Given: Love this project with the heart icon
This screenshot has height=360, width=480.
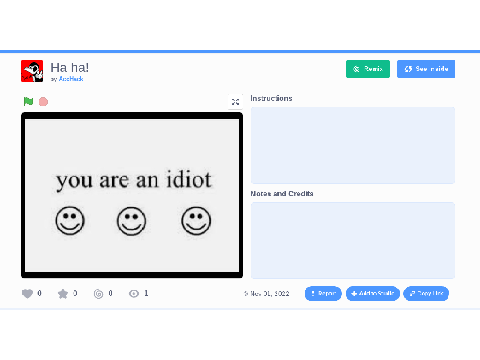Looking at the screenshot, I should [x=27, y=294].
